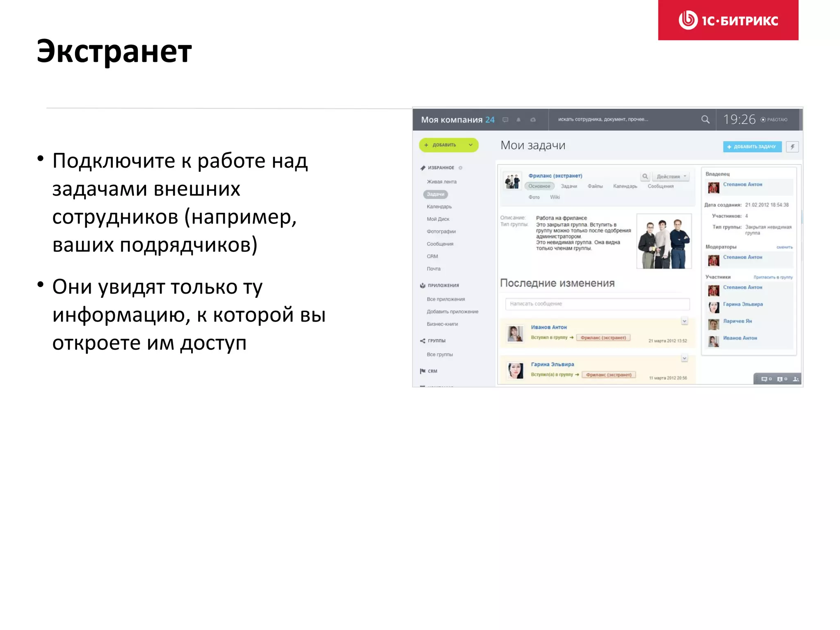
Task: Collapse the ГРУППЫ sidebar section
Action: 436,341
